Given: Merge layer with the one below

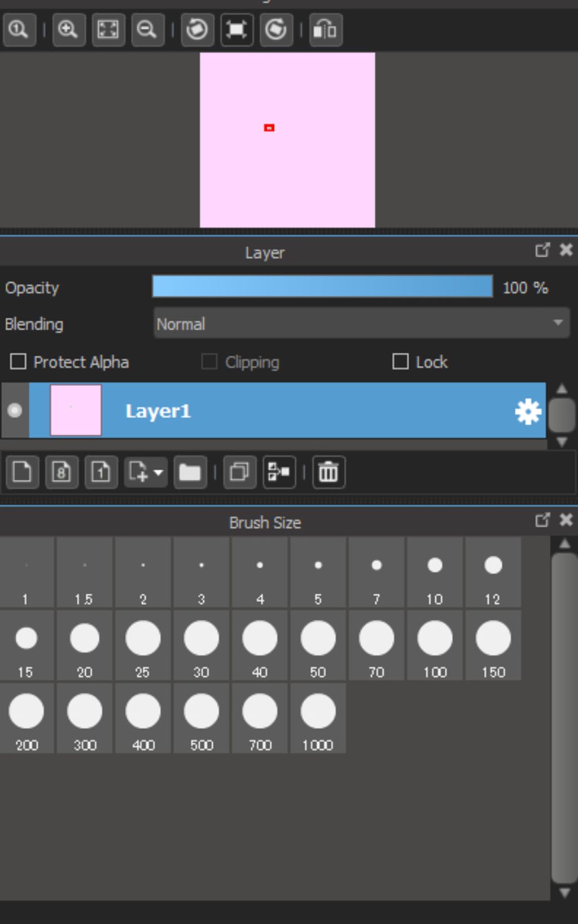Looking at the screenshot, I should 279,472.
